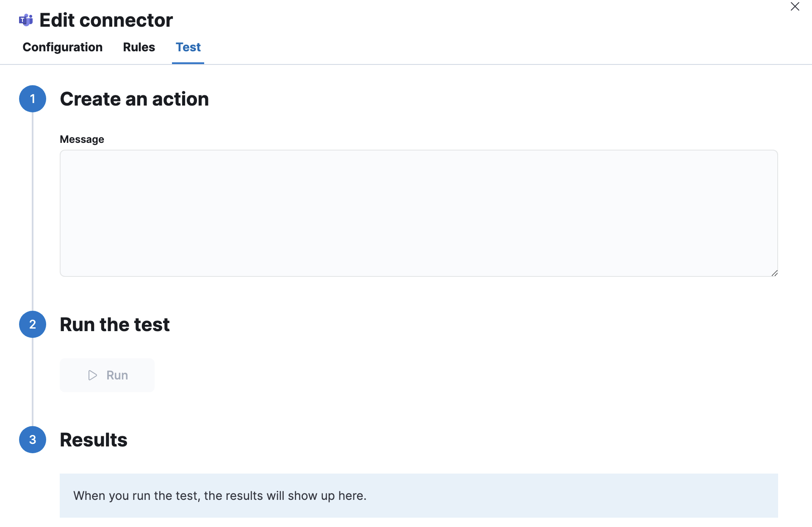Click the resize handle of the Message box
Viewport: 812px width, 527px height.
tap(775, 273)
